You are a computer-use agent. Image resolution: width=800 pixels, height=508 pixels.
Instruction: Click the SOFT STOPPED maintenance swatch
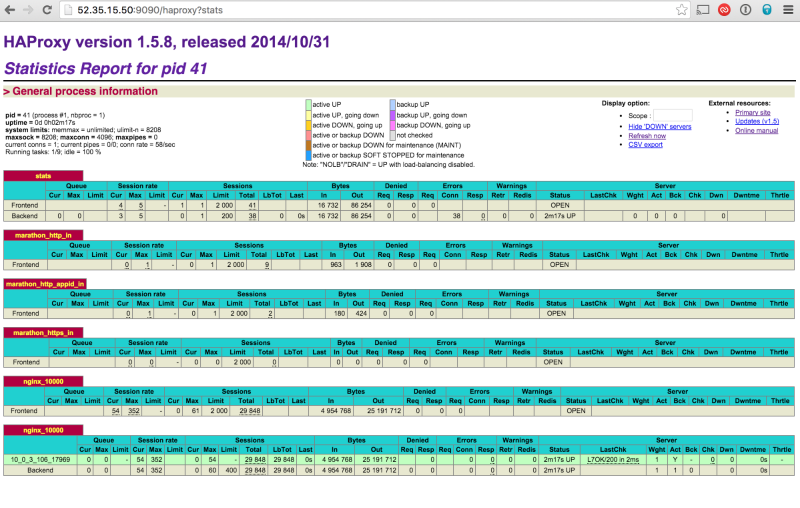tap(308, 155)
